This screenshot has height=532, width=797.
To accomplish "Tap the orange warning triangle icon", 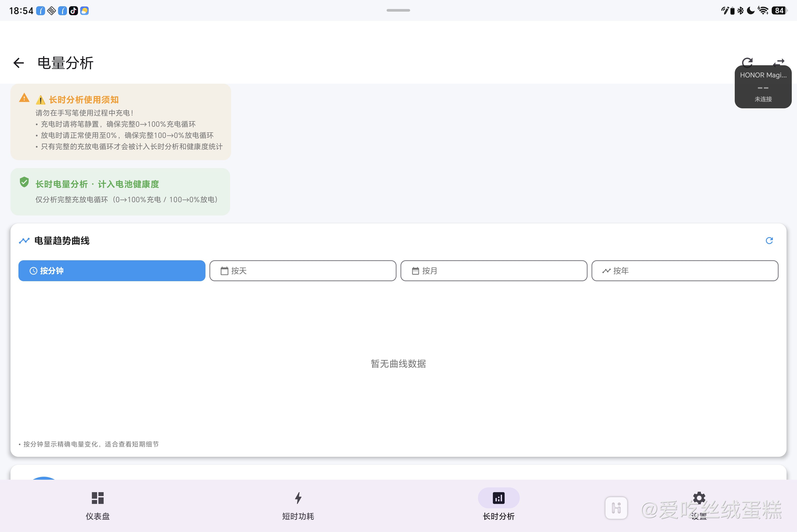I will pos(24,98).
